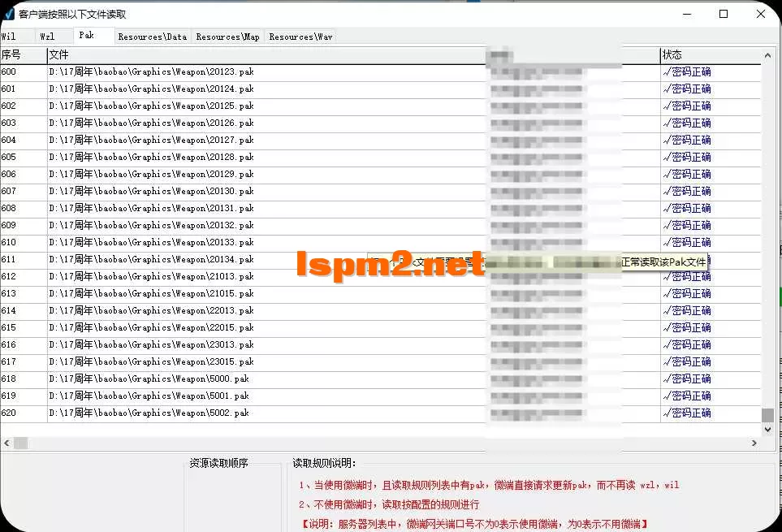Click 密码正确 status in row 618
Screen dimensions: 782x532
click(687, 378)
